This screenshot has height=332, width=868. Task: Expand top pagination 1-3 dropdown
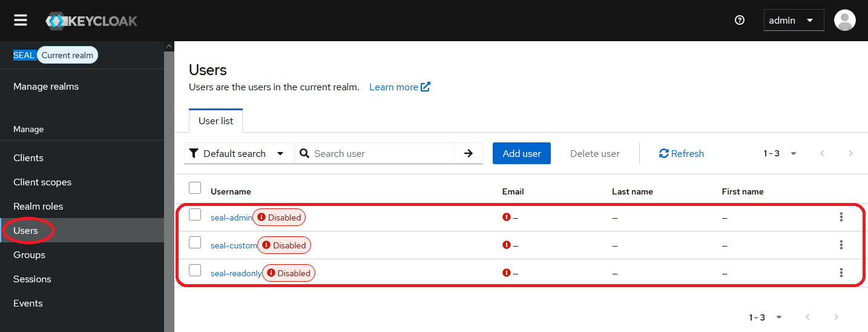pos(780,153)
